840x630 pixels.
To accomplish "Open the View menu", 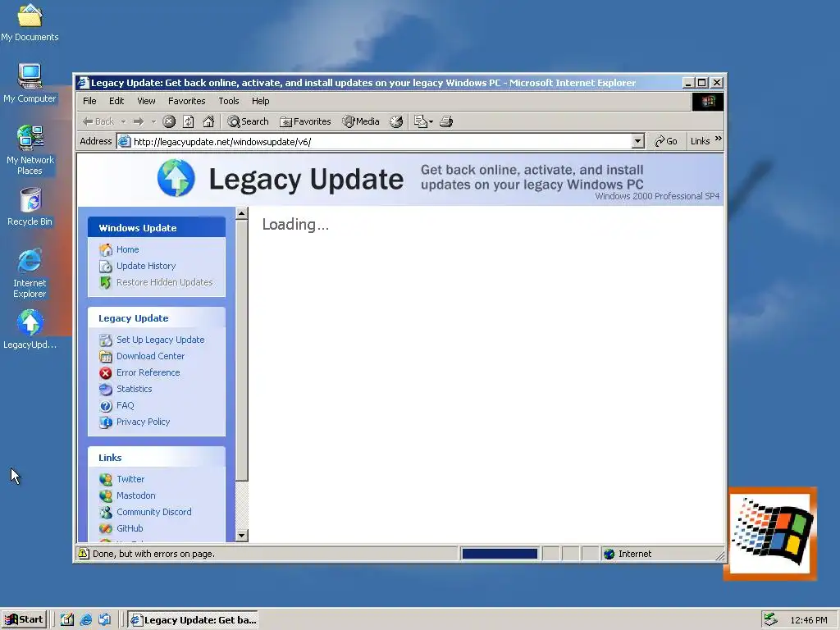I will pyautogui.click(x=146, y=101).
